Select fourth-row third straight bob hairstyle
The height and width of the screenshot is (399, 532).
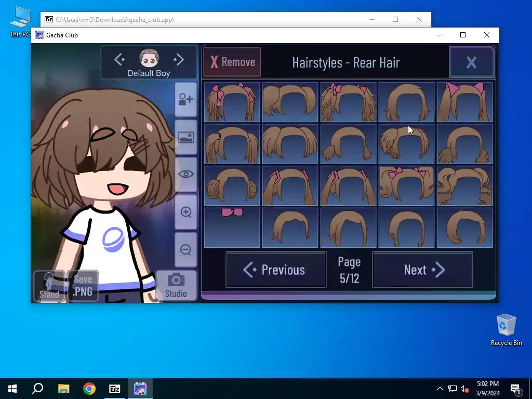tap(349, 228)
